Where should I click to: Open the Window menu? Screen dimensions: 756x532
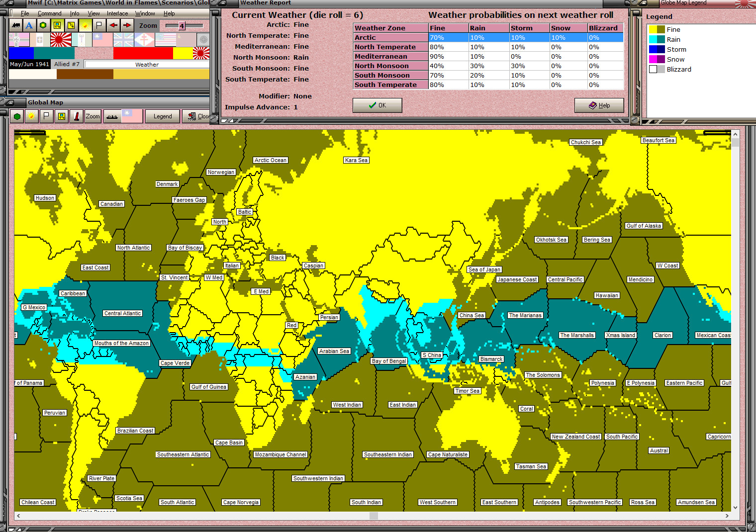145,13
